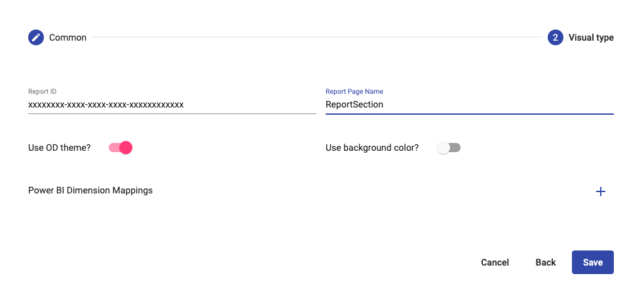This screenshot has height=299, width=644.
Task: Click the 'Use background color?' label
Action: click(372, 148)
